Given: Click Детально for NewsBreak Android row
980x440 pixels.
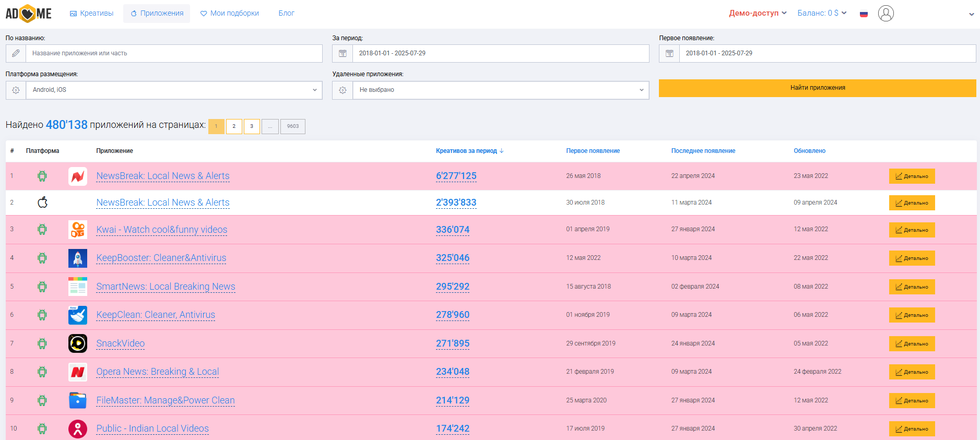Looking at the screenshot, I should pos(912,176).
